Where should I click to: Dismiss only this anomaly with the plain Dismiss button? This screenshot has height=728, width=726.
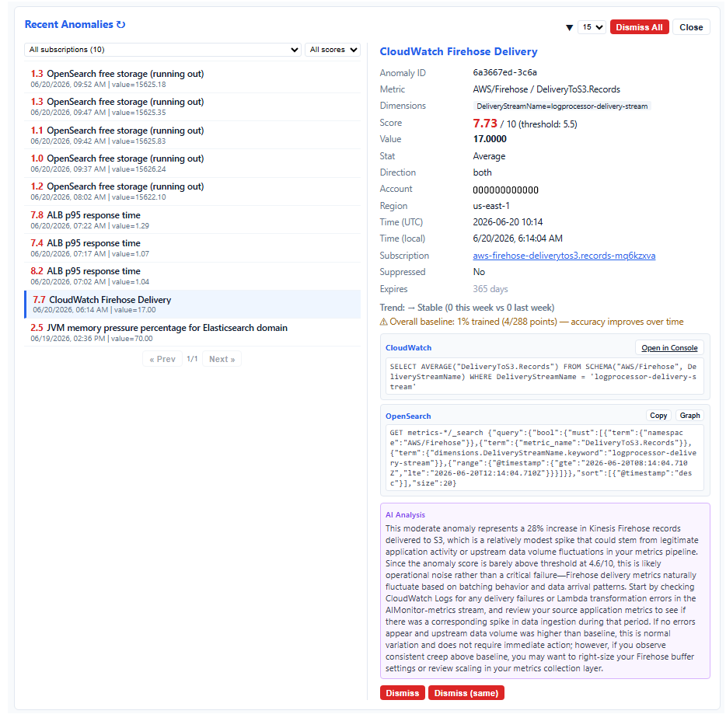tap(402, 693)
